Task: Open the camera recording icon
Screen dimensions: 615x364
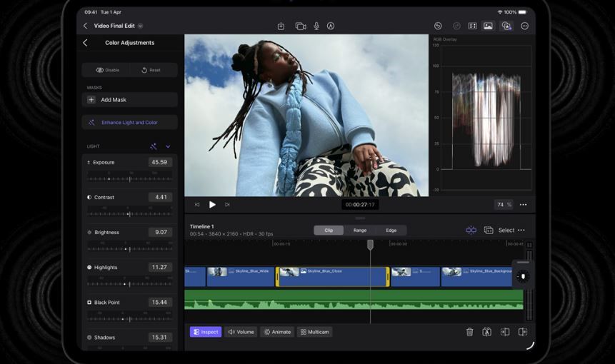Action: point(300,26)
